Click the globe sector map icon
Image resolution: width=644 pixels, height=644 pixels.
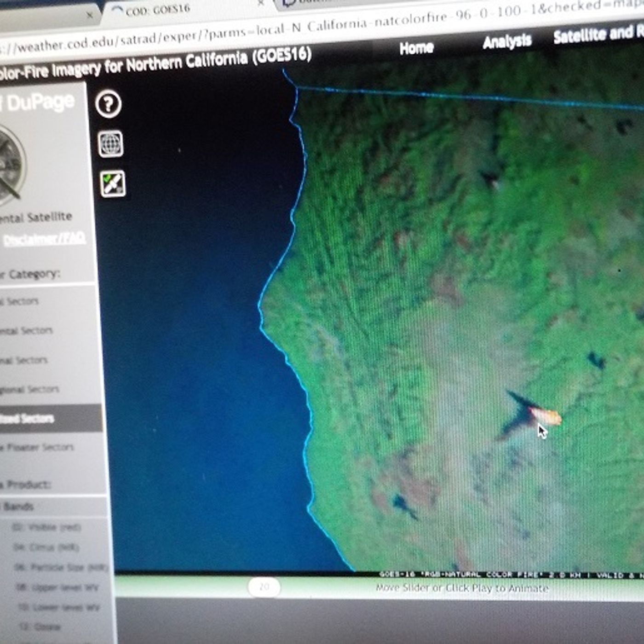click(x=111, y=144)
